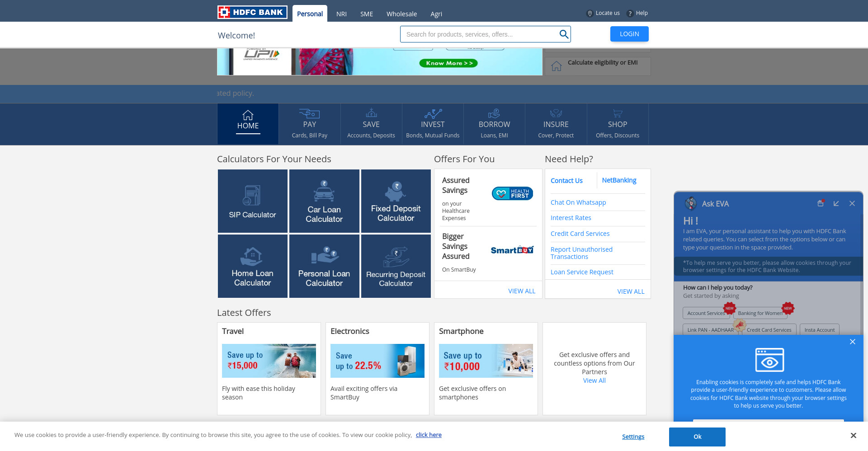Click the cookie eye browser icon
The image size is (868, 451).
pyautogui.click(x=769, y=360)
